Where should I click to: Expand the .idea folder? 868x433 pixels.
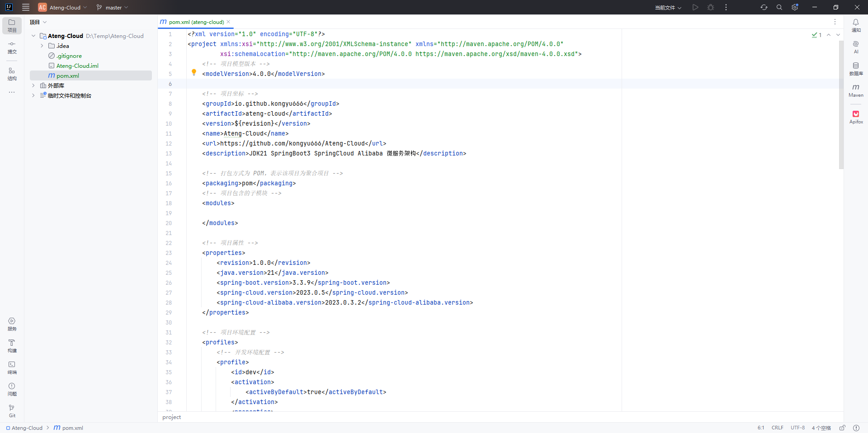click(42, 46)
